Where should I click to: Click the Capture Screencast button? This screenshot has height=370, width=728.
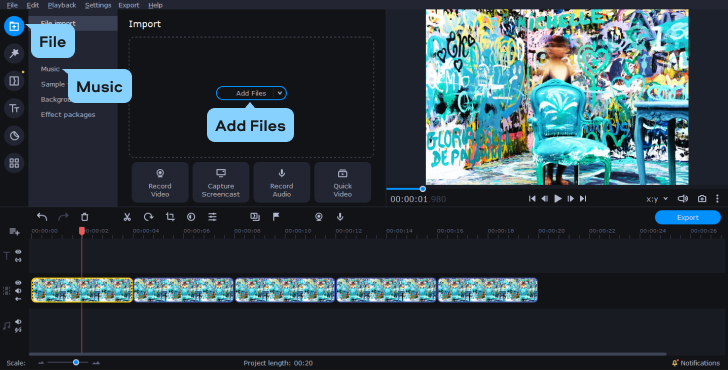[221, 182]
